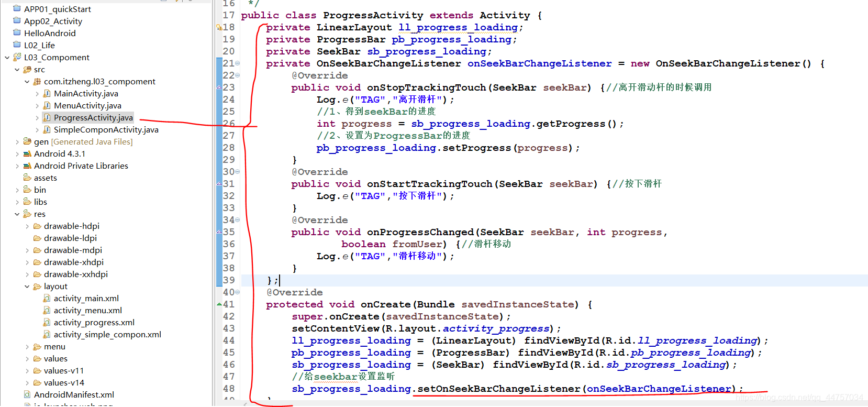Click the ProgressActivity.java file icon

47,117
